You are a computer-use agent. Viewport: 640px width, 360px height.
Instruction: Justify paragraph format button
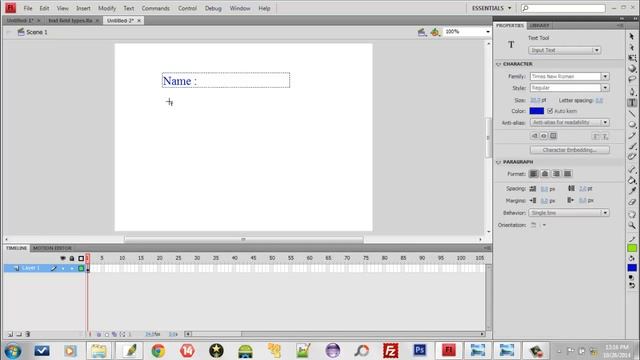[568, 174]
